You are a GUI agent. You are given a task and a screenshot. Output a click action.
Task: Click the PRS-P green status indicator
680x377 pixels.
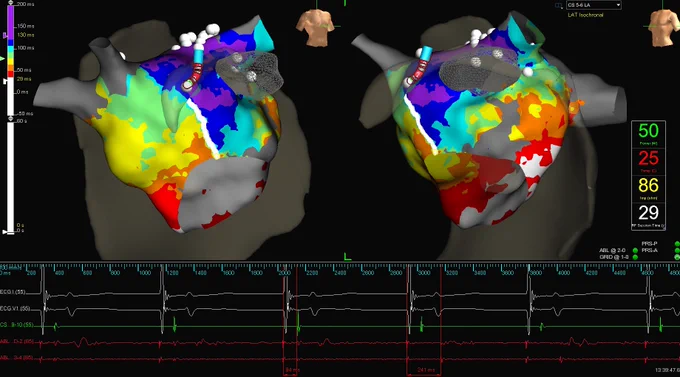[677, 244]
